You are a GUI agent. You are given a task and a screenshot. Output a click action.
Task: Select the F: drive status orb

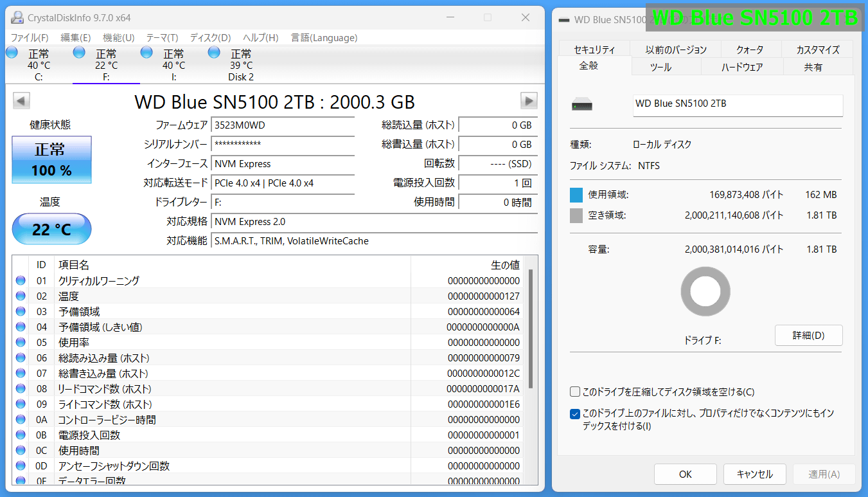pos(79,52)
